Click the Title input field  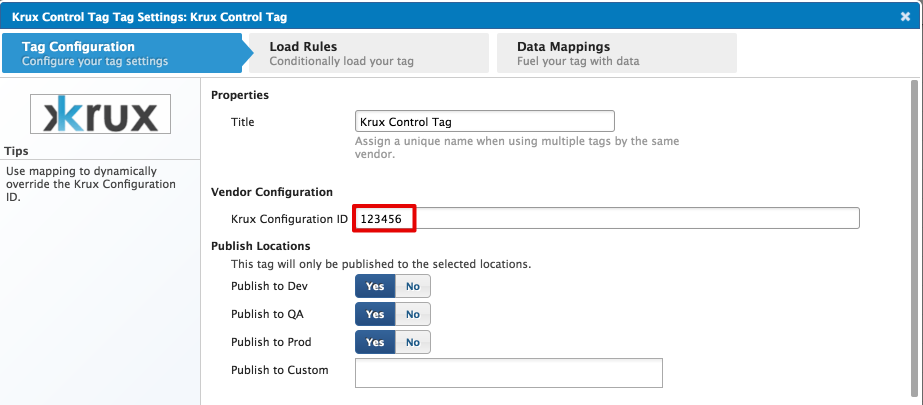pos(484,122)
